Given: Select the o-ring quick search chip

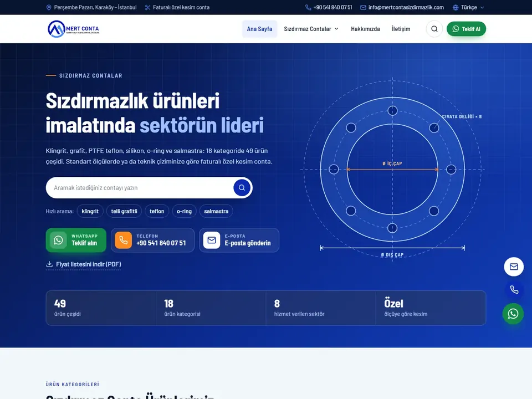Looking at the screenshot, I should point(184,211).
